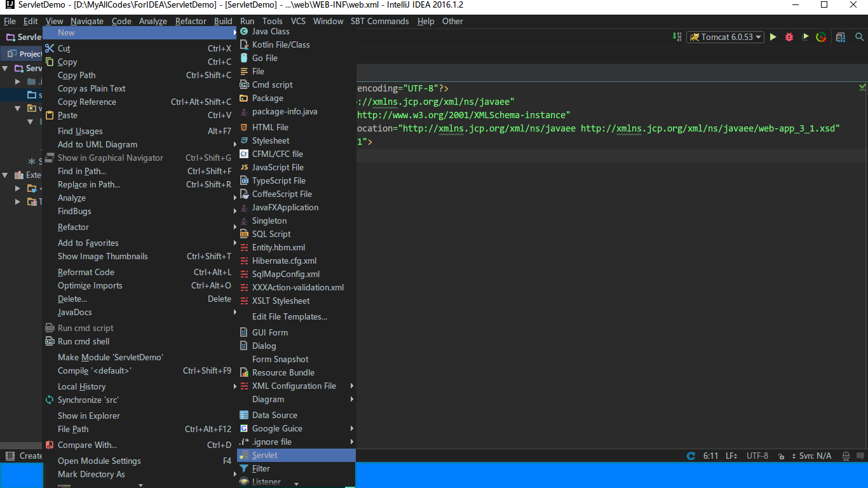Open the VCS menu
Image resolution: width=868 pixels, height=488 pixels.
click(298, 21)
